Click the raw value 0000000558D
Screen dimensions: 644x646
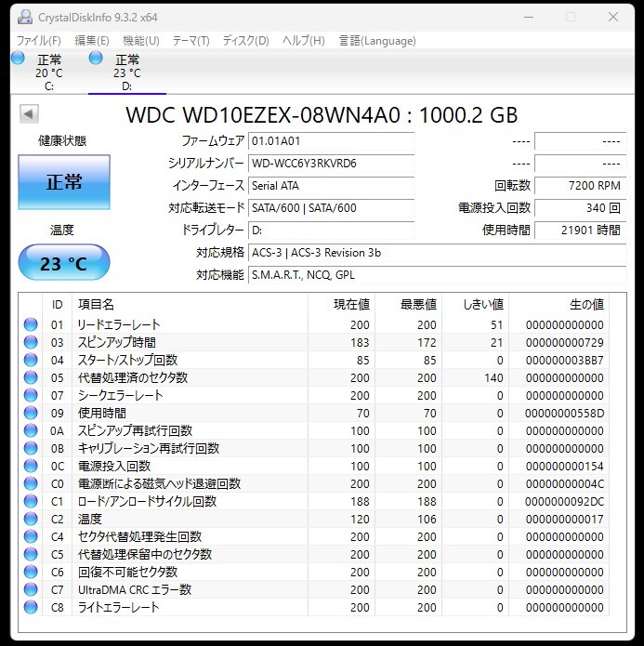[564, 414]
